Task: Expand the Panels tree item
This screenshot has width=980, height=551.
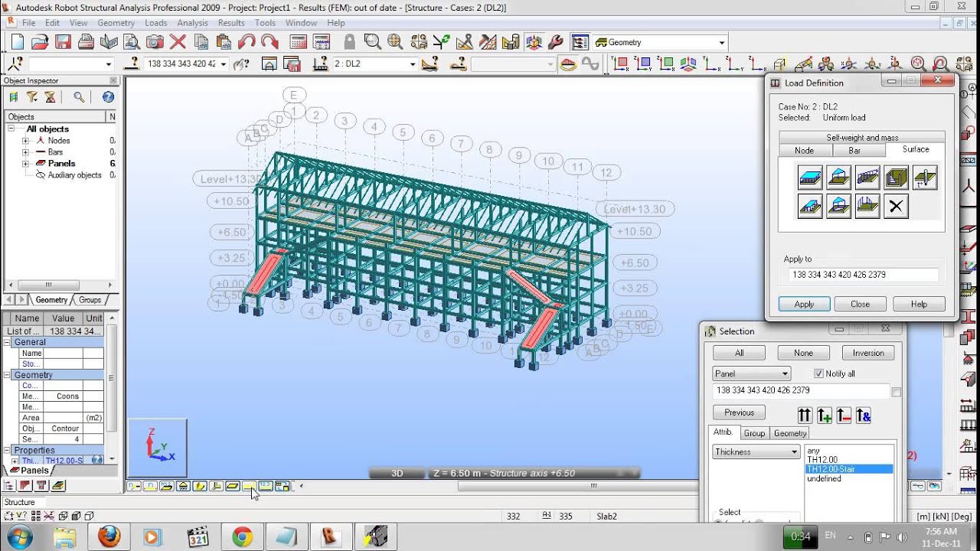Action: (x=25, y=164)
